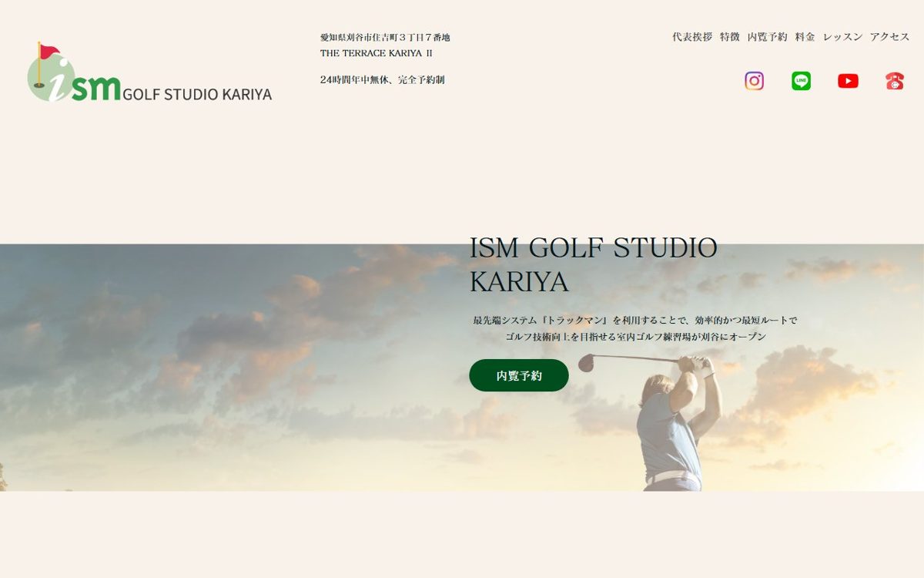Screen dimensions: 924x578
Task: Open the Instagram icon link
Action: coord(754,81)
